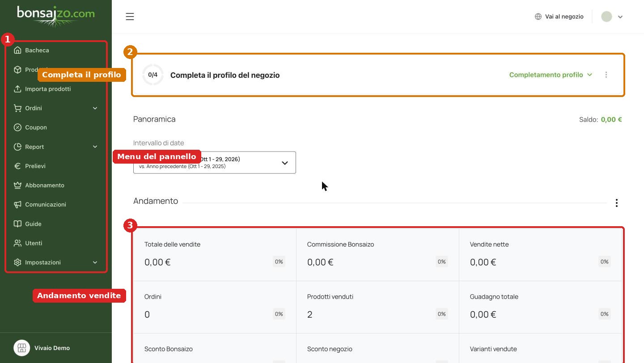Expand the Report submenu chevron
Image resolution: width=644 pixels, height=363 pixels.
pyautogui.click(x=95, y=147)
